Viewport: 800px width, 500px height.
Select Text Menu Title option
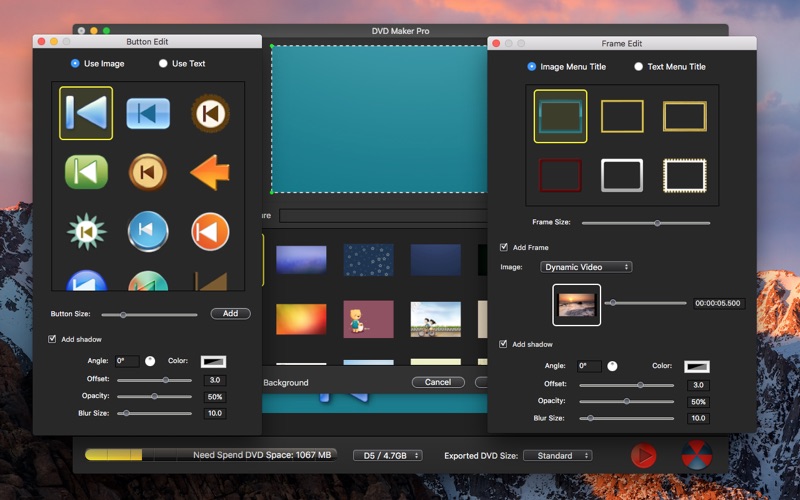point(638,66)
